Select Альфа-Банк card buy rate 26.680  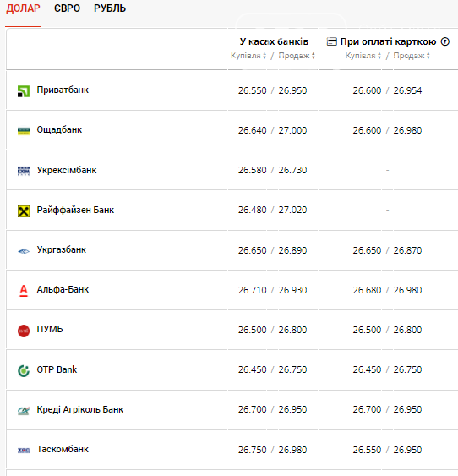click(367, 290)
